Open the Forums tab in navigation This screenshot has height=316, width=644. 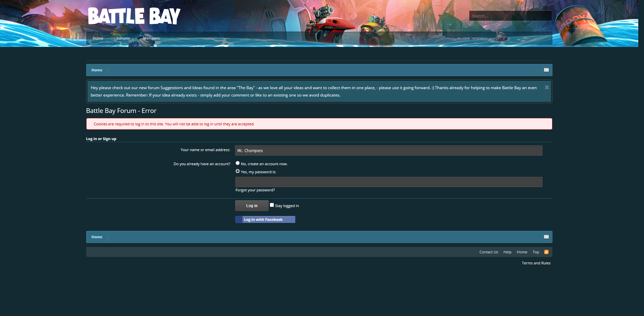coord(123,38)
